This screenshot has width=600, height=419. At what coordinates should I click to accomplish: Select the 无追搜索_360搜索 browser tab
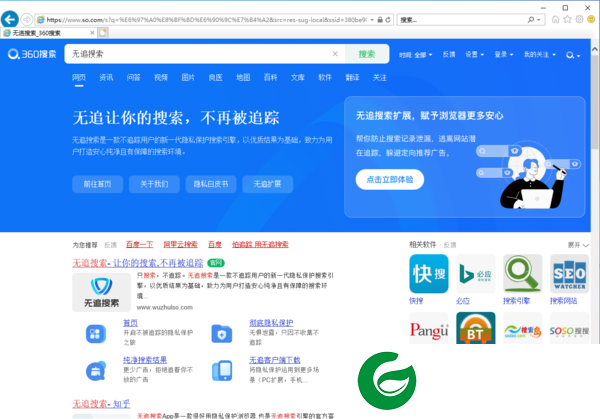click(49, 33)
